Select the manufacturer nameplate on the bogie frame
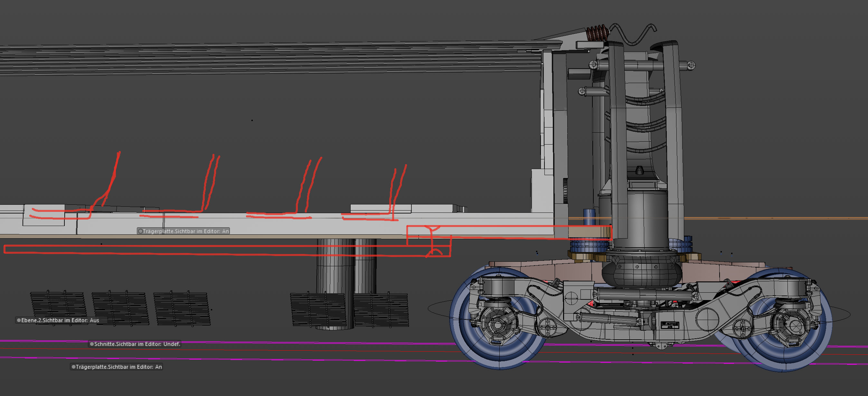868x396 pixels. pyautogui.click(x=670, y=325)
